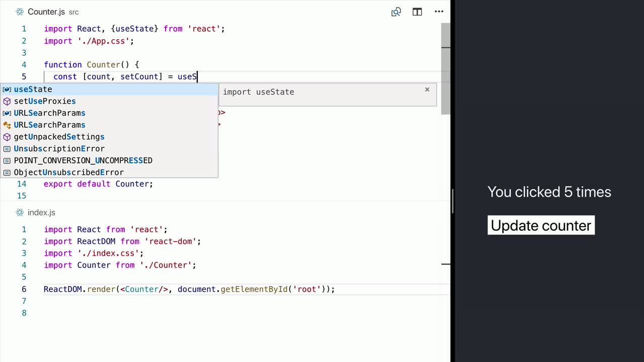Click the cube icon beside setUseProxies
Screen dimensions: 644x362
(x=7, y=101)
